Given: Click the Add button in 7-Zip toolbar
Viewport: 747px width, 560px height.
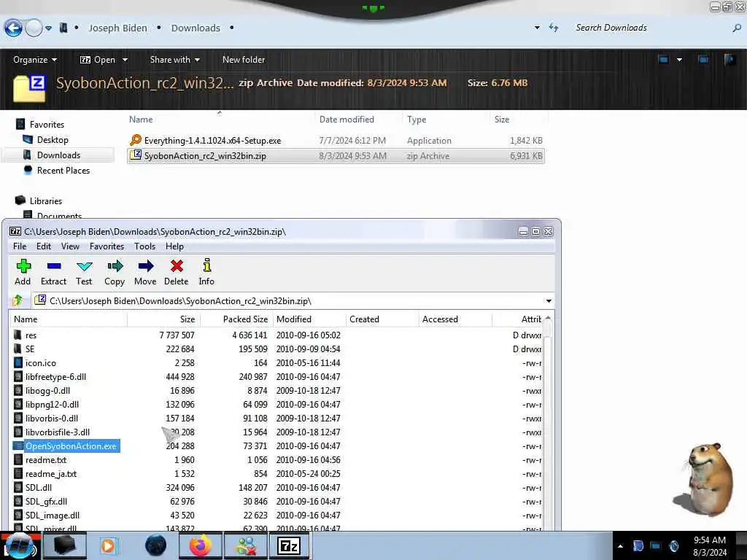Looking at the screenshot, I should [x=23, y=272].
